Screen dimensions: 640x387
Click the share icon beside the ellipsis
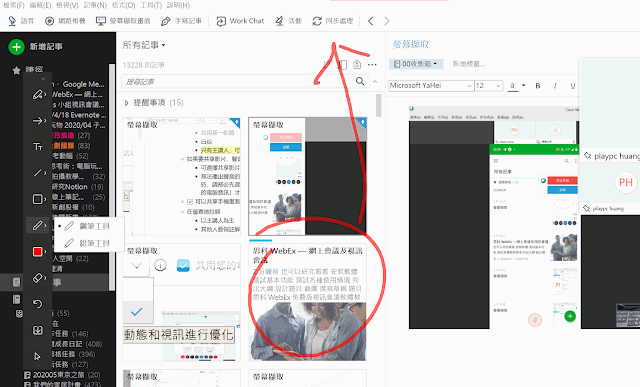(357, 64)
